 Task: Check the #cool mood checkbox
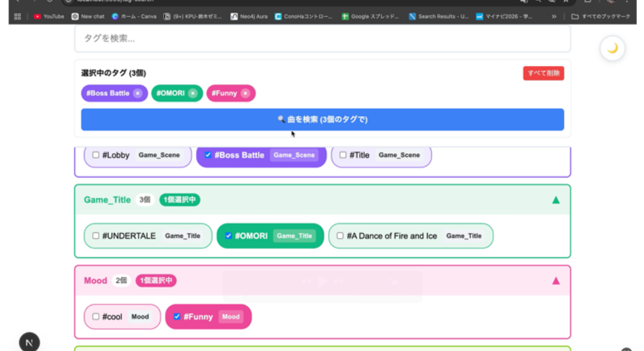click(96, 317)
